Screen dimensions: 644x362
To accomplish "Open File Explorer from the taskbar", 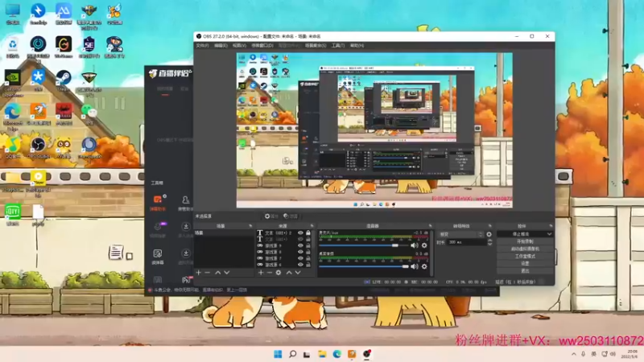I will [322, 354].
